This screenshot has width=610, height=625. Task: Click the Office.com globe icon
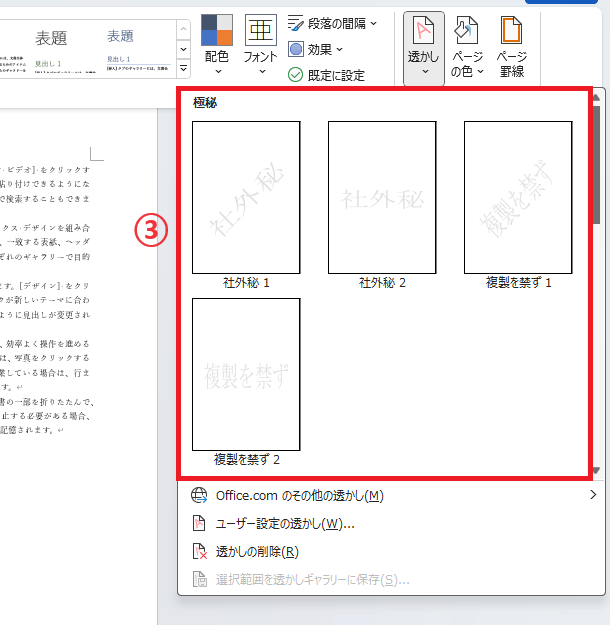click(199, 495)
